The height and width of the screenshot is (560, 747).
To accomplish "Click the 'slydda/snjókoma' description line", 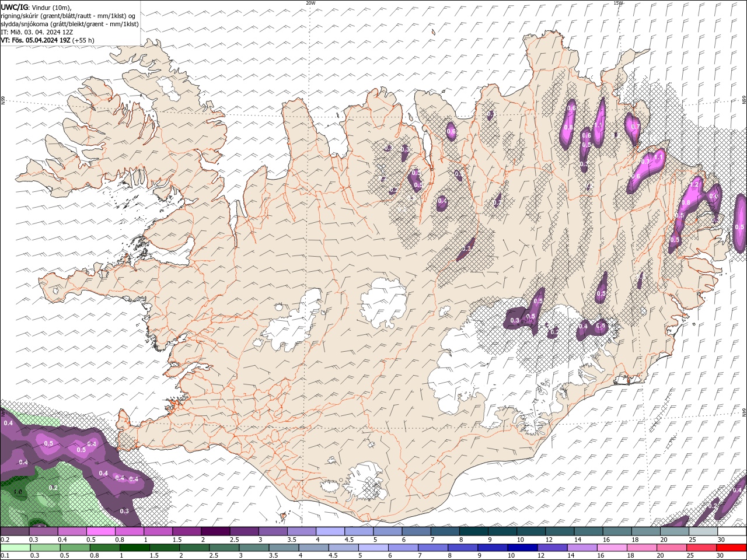I will click(x=70, y=24).
